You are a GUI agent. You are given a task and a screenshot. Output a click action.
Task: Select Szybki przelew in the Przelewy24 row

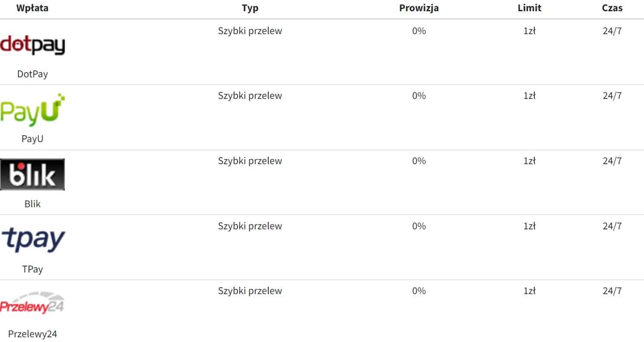[250, 291]
